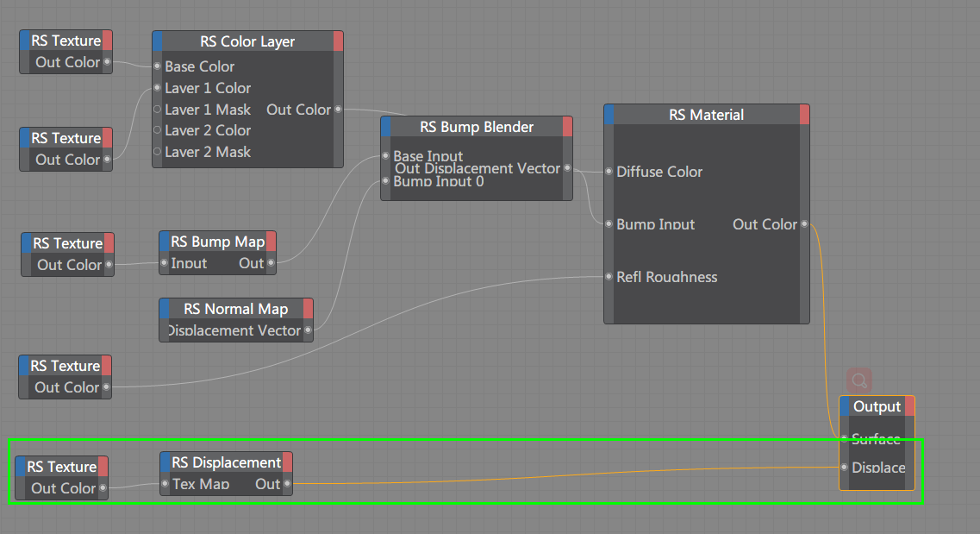Click the Diffuse Color input port

(609, 172)
